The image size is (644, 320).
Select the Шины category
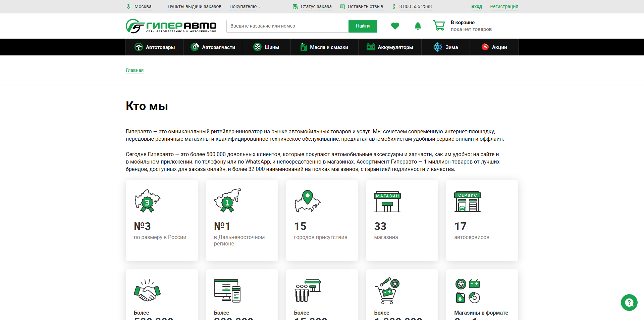point(266,47)
